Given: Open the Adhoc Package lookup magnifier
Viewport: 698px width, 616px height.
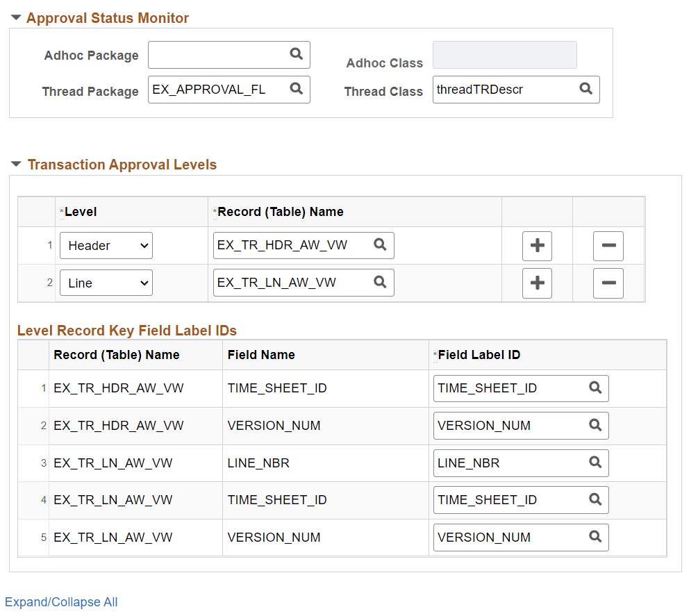Looking at the screenshot, I should click(297, 55).
